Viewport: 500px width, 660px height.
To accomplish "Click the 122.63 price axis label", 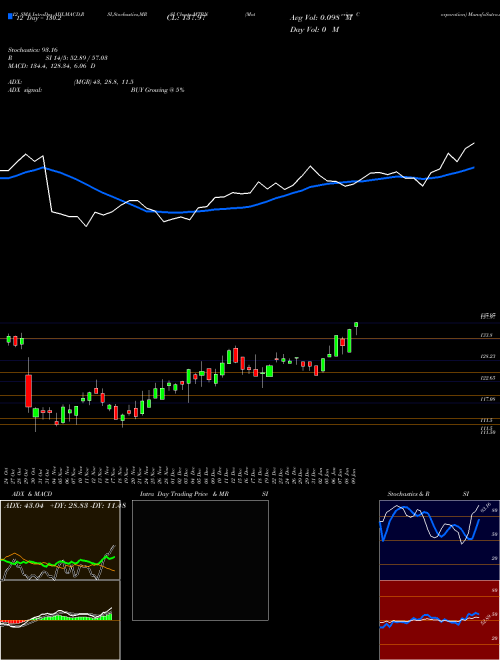I will pos(488,378).
